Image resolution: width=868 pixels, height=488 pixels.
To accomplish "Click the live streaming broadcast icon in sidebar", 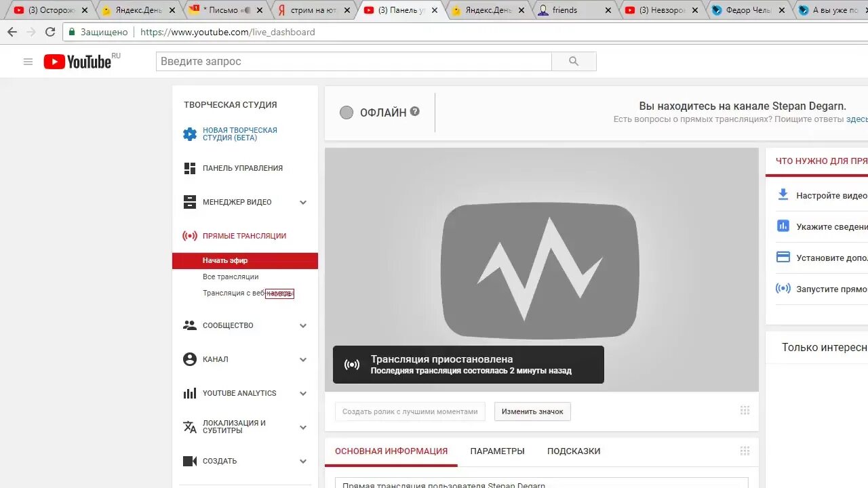I will pyautogui.click(x=190, y=236).
